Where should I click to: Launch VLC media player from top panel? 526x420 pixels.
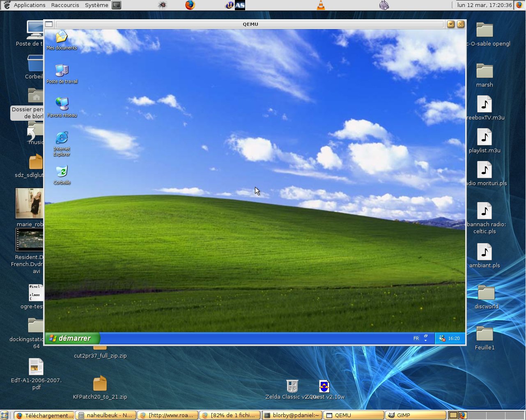coord(321,5)
